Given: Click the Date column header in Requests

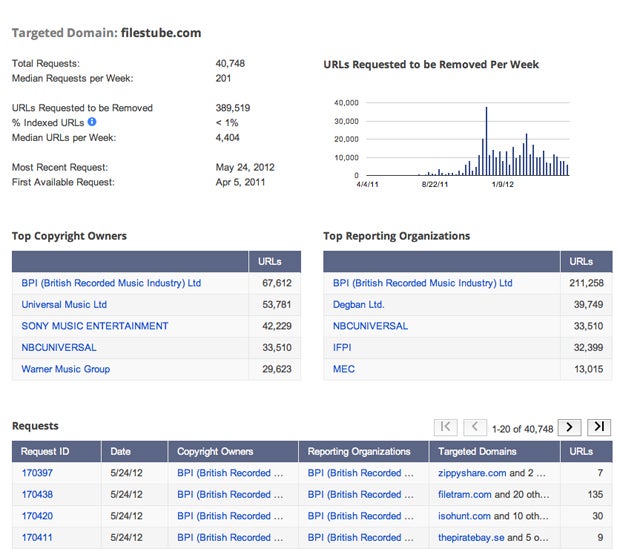Looking at the screenshot, I should 121,452.
